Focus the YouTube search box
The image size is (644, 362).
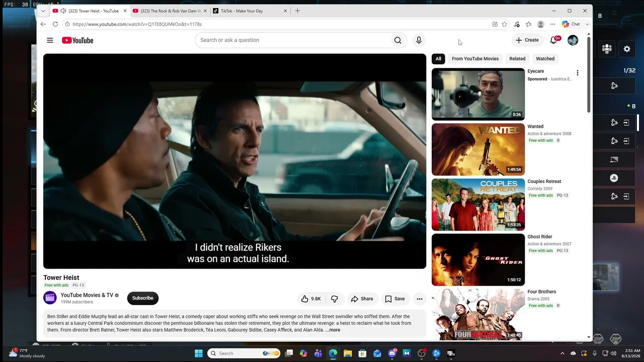(292, 40)
